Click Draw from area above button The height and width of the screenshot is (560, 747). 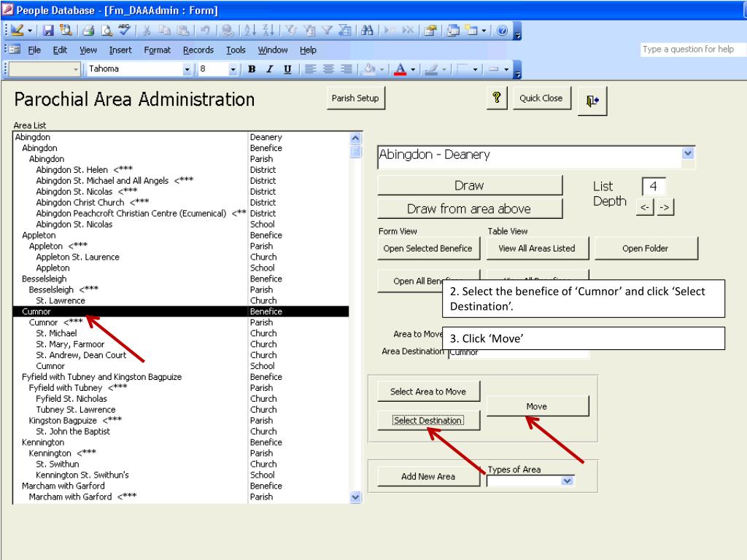click(469, 209)
